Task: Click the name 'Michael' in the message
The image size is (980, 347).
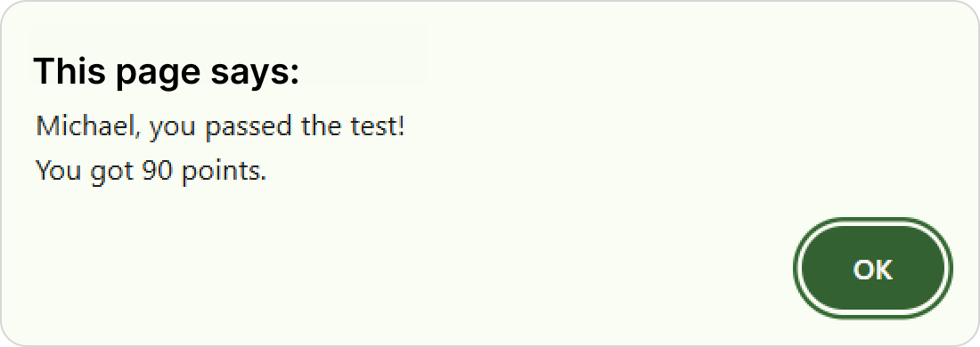Action: (x=79, y=126)
